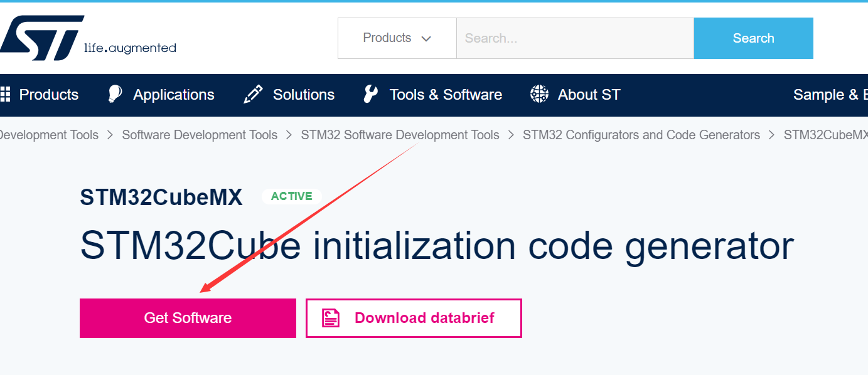Open the Solutions navigation menu
Image resolution: width=868 pixels, height=375 pixels.
304,95
